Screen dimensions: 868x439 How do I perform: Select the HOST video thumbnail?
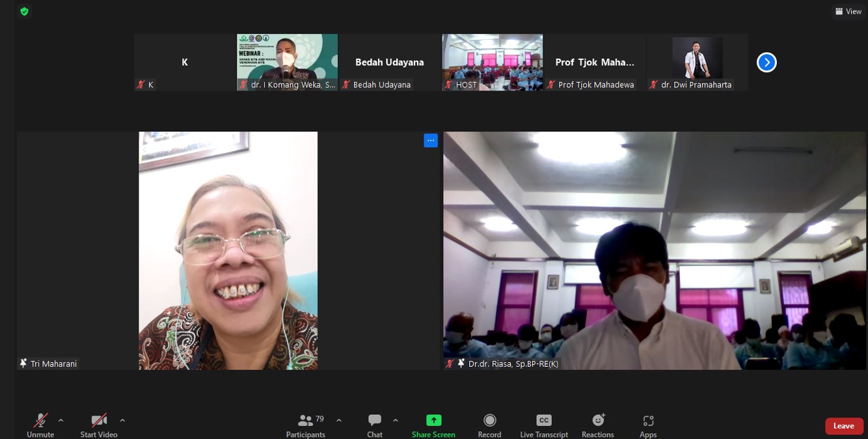492,62
